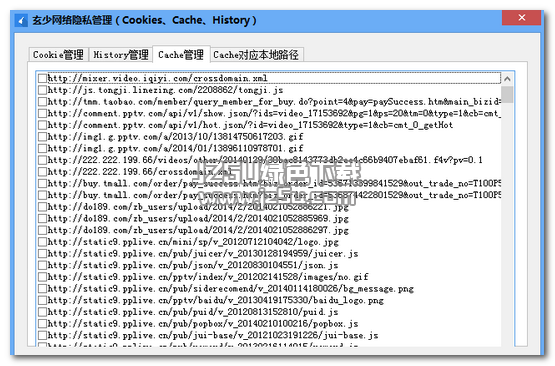Tick the static9.pplive.cn juicer.js checkbox
Image resolution: width=555 pixels, height=366 pixels.
tap(42, 253)
